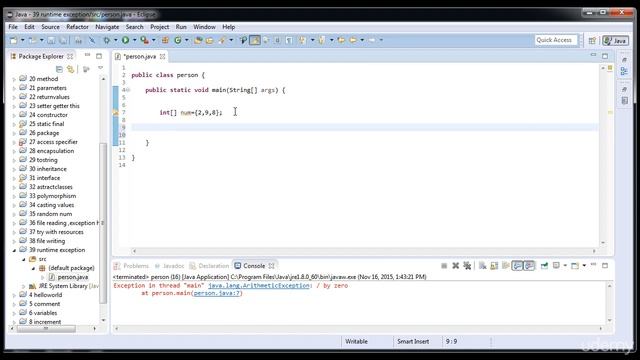Remove Launch using the Console X icon
Viewport: 640px width, 360px height.
coord(456,266)
